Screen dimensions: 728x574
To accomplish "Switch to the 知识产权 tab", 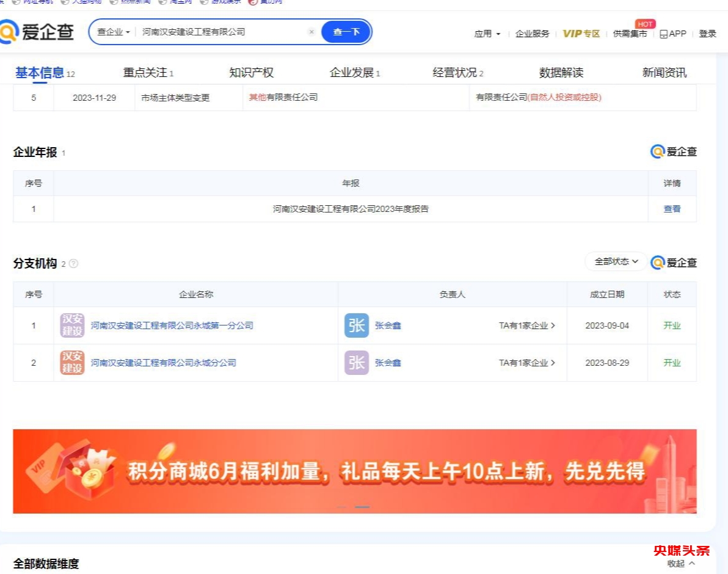I will 251,73.
